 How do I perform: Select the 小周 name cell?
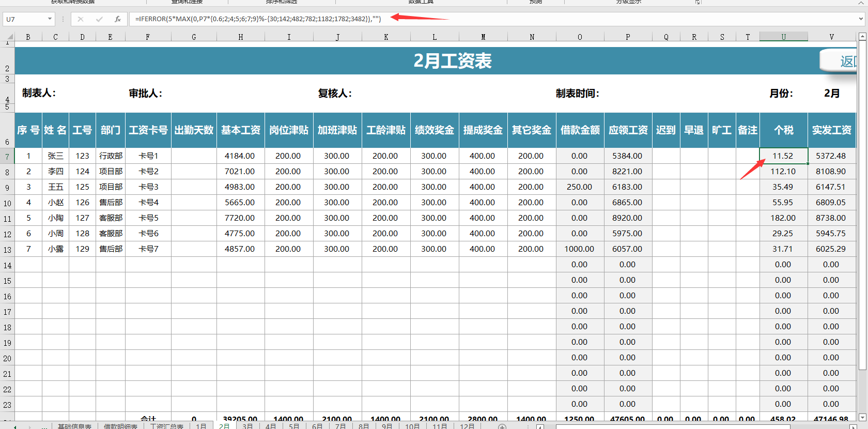[x=55, y=234]
